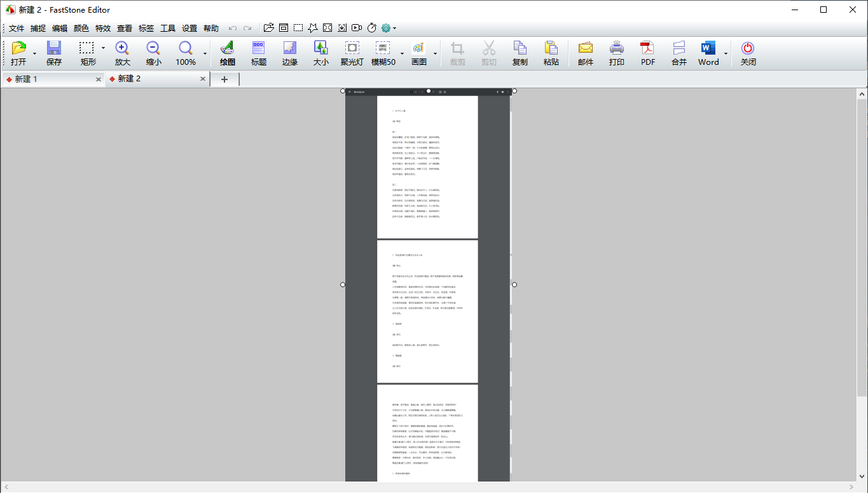The height and width of the screenshot is (493, 868).
Task: Expand the 100% zoom level dropdown arrow
Action: (205, 54)
